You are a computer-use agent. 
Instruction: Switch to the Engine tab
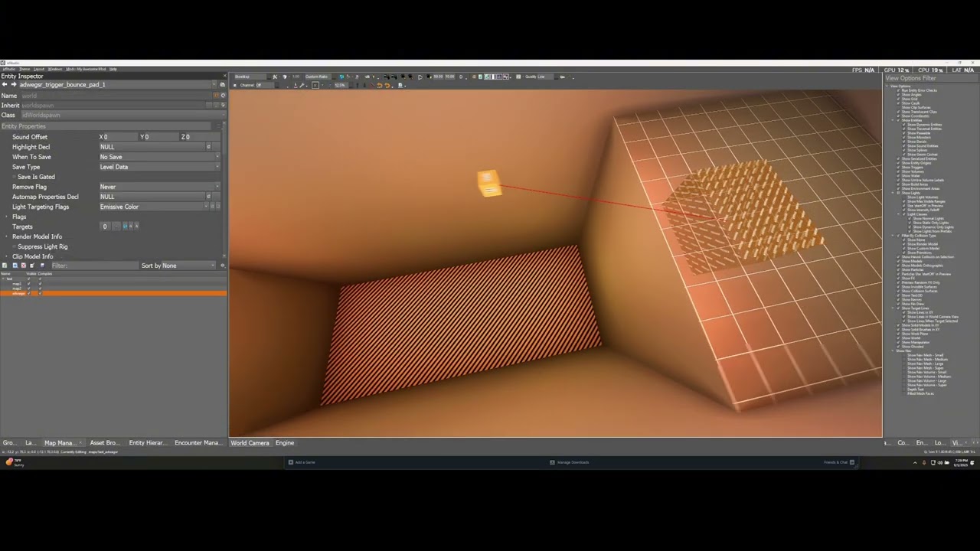click(285, 442)
